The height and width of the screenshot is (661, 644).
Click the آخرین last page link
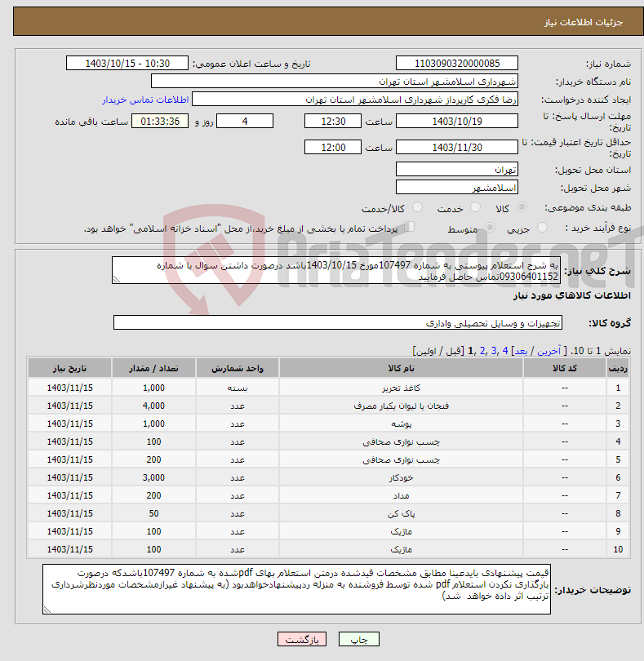pyautogui.click(x=549, y=351)
